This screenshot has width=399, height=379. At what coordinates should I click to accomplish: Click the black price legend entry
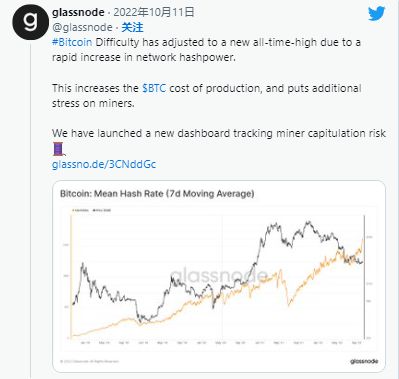coord(102,210)
